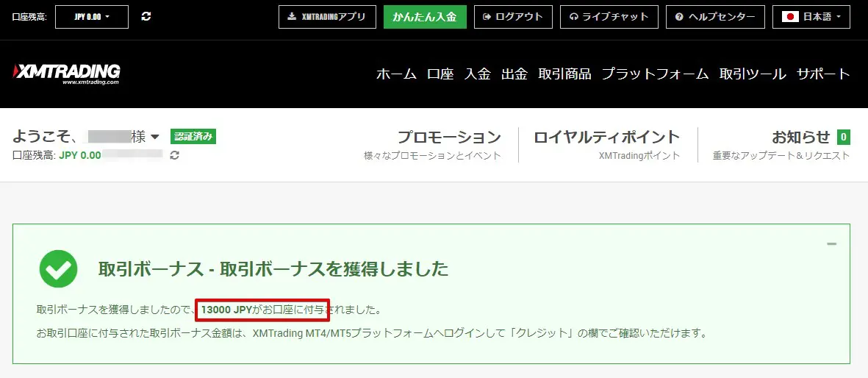The height and width of the screenshot is (378, 868).
Task: Click refresh icon beside top balance dropdown
Action: coord(146,16)
